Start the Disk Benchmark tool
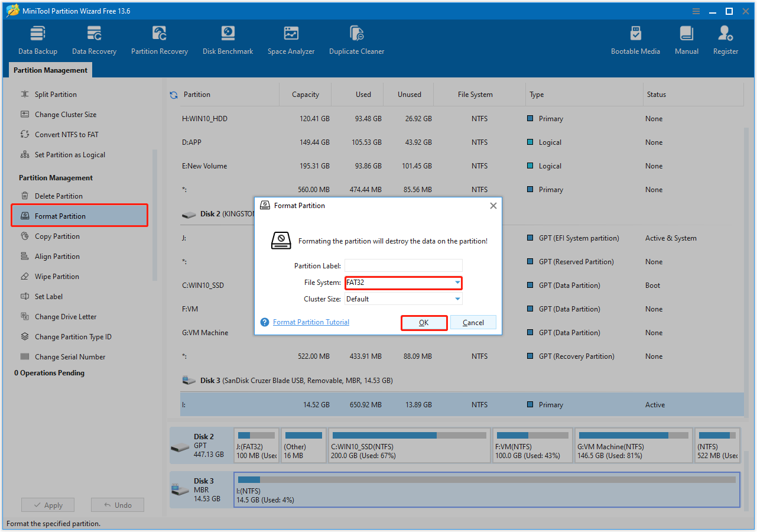757x532 pixels. 228,40
